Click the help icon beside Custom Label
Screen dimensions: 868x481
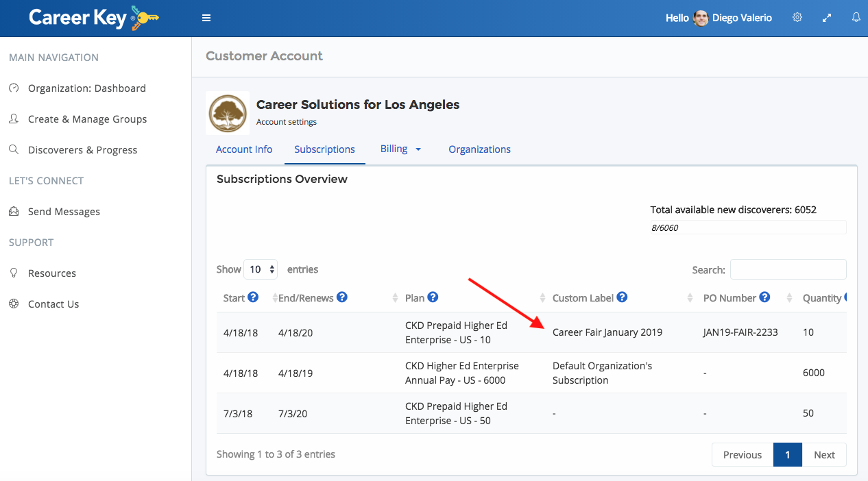point(622,297)
